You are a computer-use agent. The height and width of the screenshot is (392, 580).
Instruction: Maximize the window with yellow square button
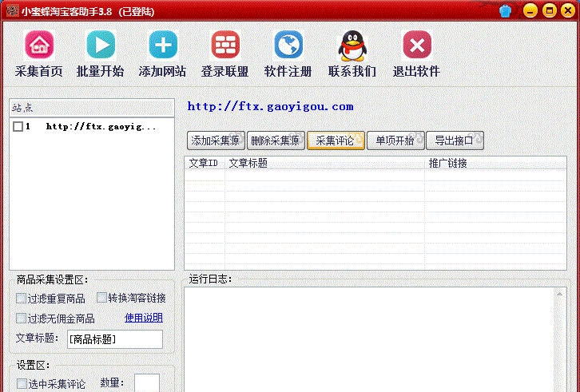[550, 10]
